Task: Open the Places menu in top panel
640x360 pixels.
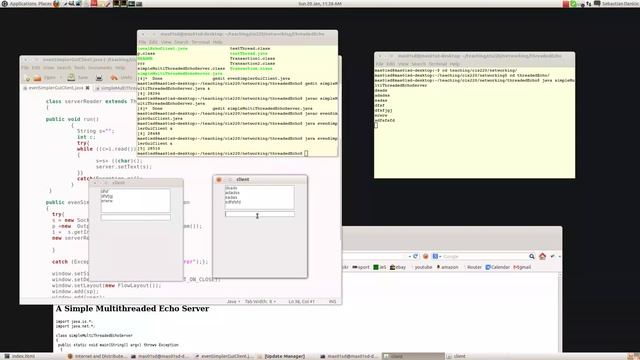Action: tap(45, 4)
